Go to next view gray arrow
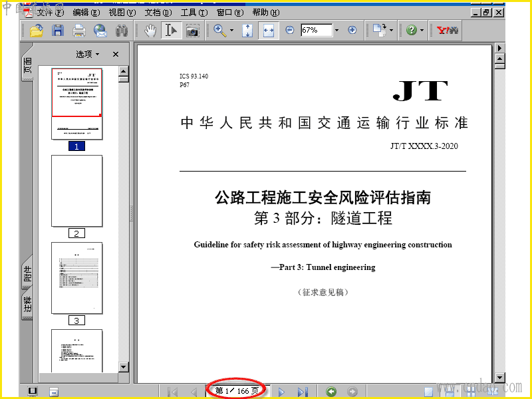This screenshot has width=532, height=399. pos(352,392)
